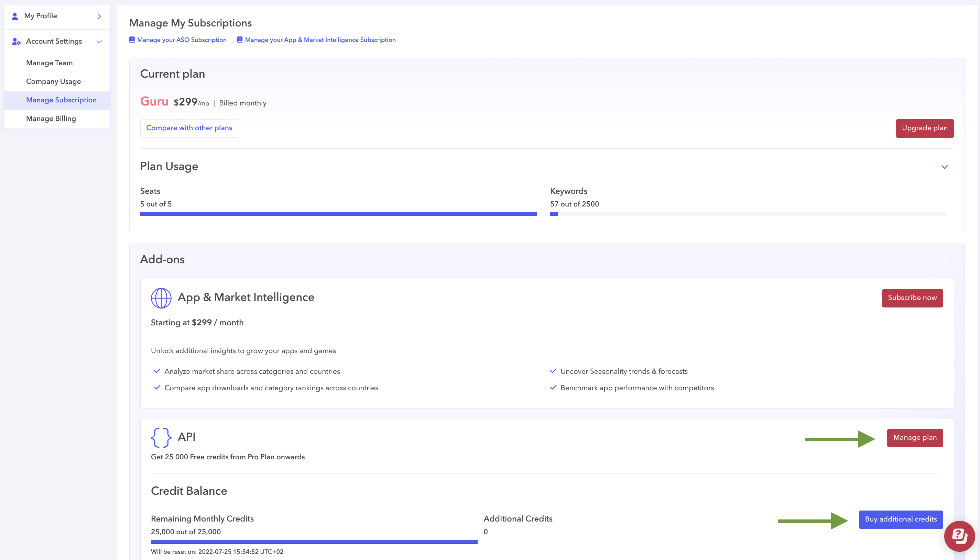
Task: Click the Keywords usage progress bar
Action: [748, 214]
